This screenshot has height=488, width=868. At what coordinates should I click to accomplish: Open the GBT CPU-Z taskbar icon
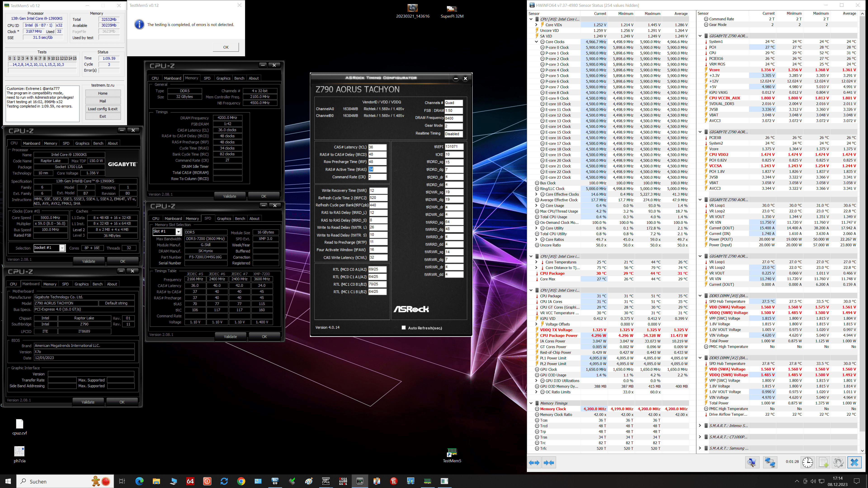(x=326, y=481)
